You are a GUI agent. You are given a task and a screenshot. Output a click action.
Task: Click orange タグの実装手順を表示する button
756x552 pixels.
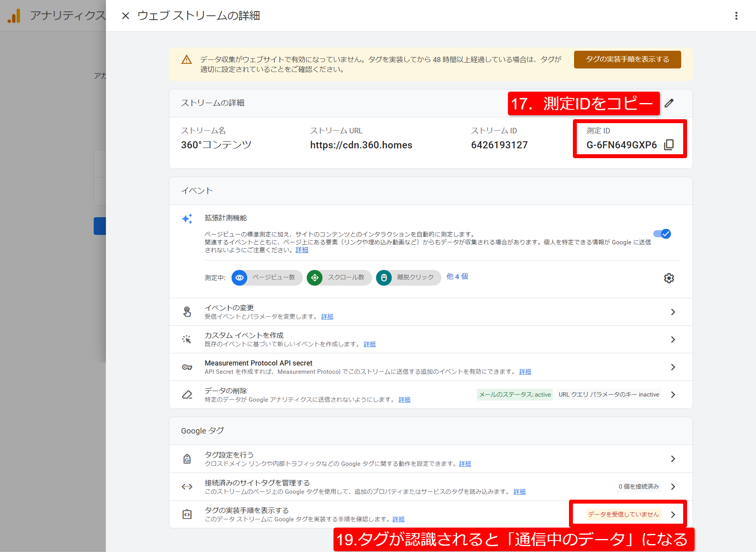pyautogui.click(x=627, y=59)
